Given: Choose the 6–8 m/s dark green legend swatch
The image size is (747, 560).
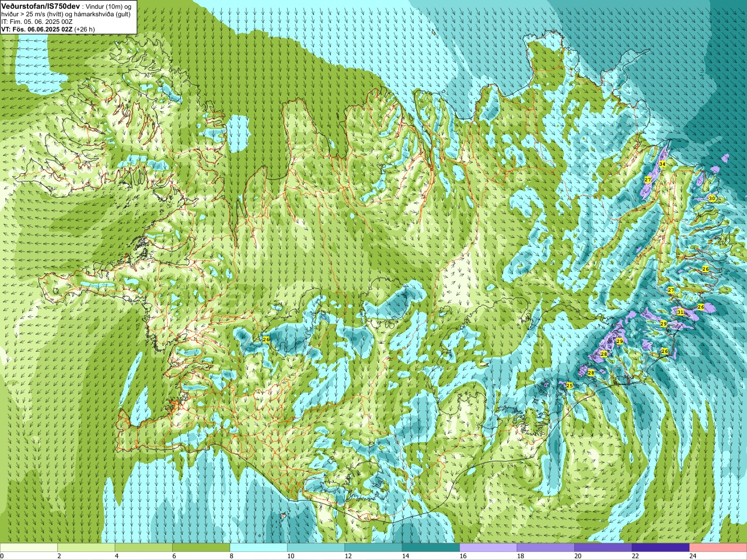Looking at the screenshot, I should click(201, 548).
